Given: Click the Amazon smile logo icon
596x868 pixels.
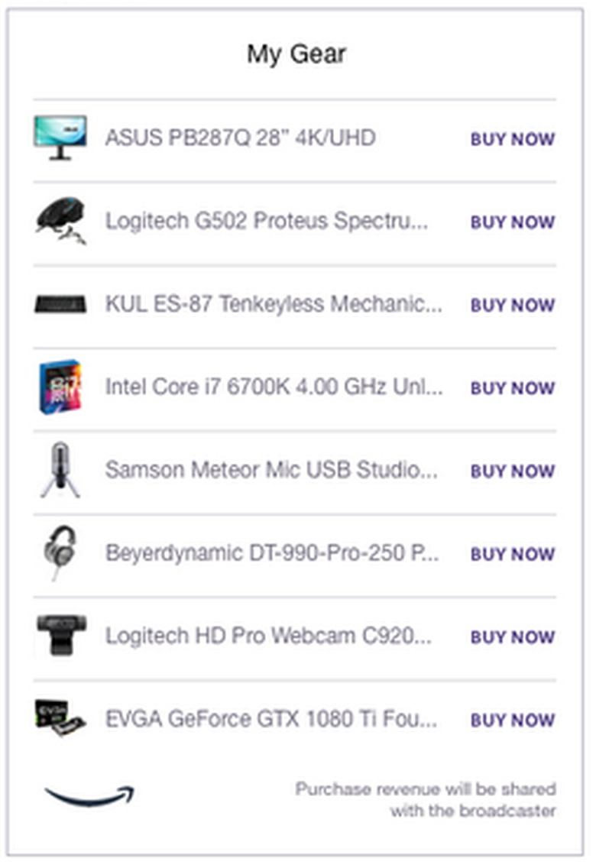Looking at the screenshot, I should (89, 797).
